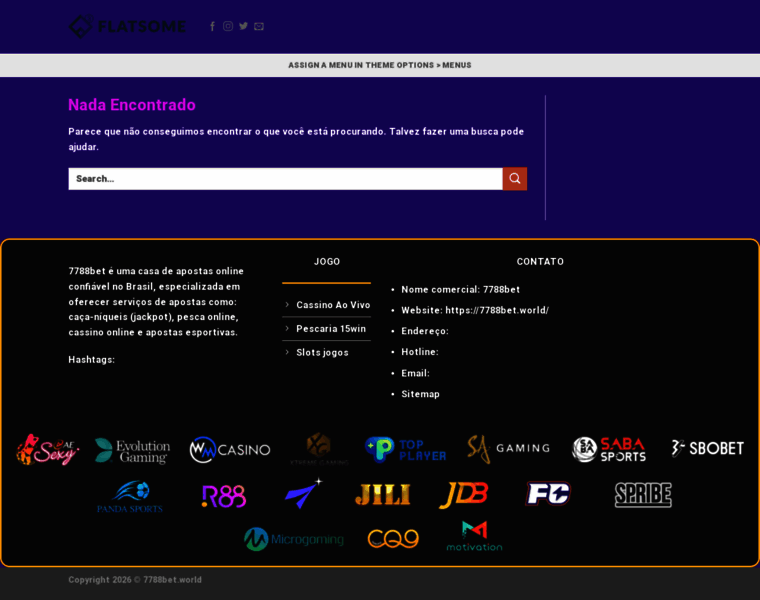Follow the https://7788bet.world/ website link
Screen dimensions: 760x600
[497, 310]
